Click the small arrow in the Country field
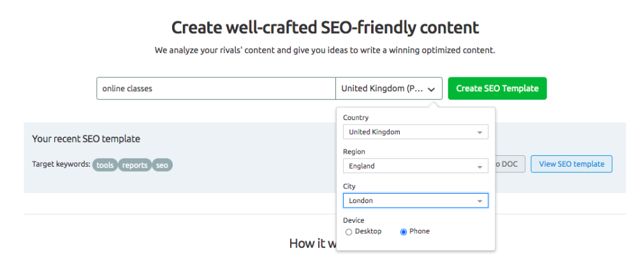Screen dimensions: 644x267 click(479, 133)
